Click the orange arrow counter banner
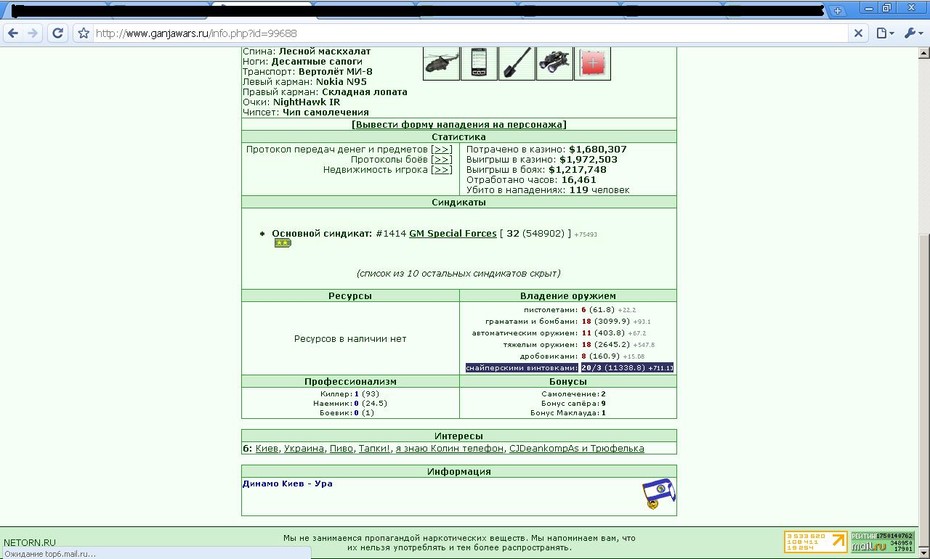The width and height of the screenshot is (930, 559). 816,542
